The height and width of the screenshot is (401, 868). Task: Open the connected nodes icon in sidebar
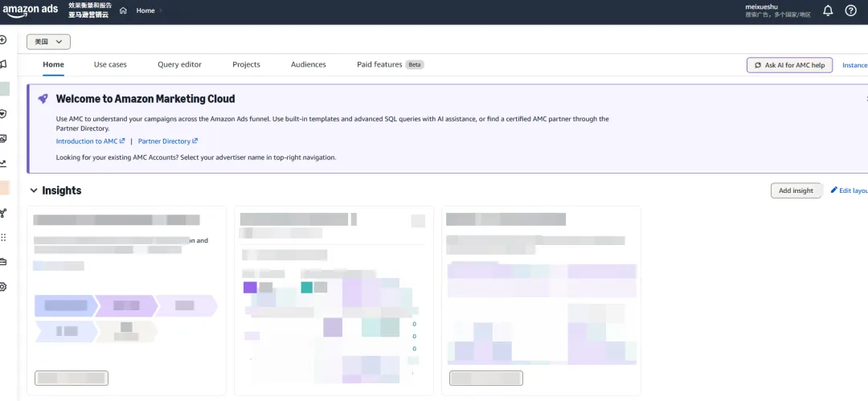click(x=2, y=213)
